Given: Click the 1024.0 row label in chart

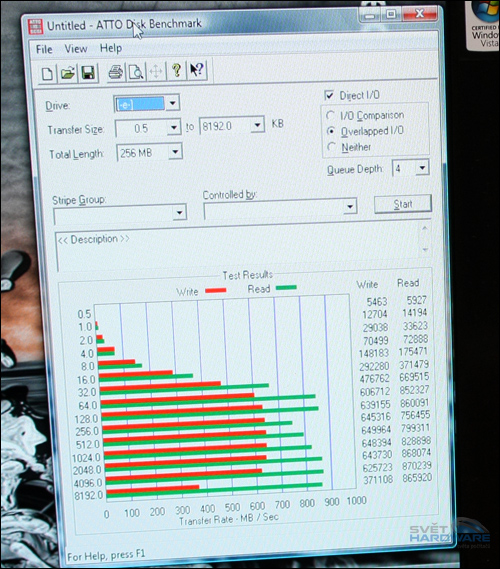Looking at the screenshot, I should 86,458.
